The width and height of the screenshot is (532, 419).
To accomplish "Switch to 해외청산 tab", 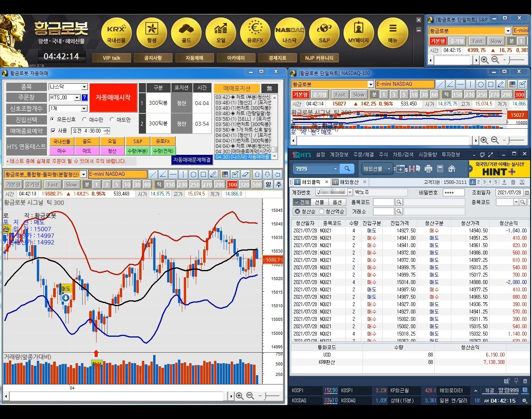I will [349, 182].
